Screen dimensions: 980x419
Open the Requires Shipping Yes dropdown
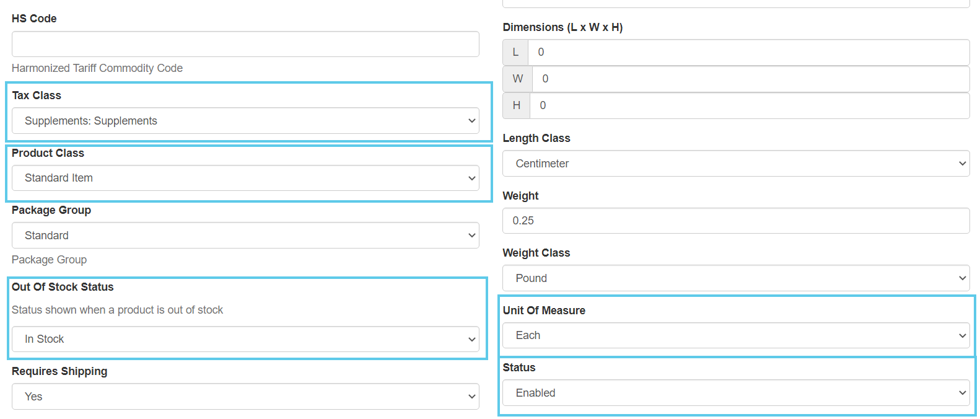[245, 397]
